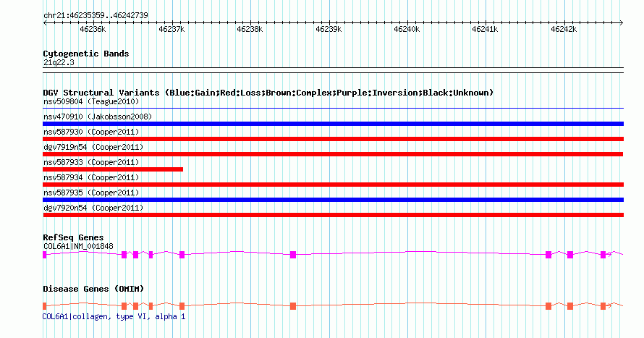Click the blue nsv587935 gain bar
This screenshot has width=644, height=338.
333,200
